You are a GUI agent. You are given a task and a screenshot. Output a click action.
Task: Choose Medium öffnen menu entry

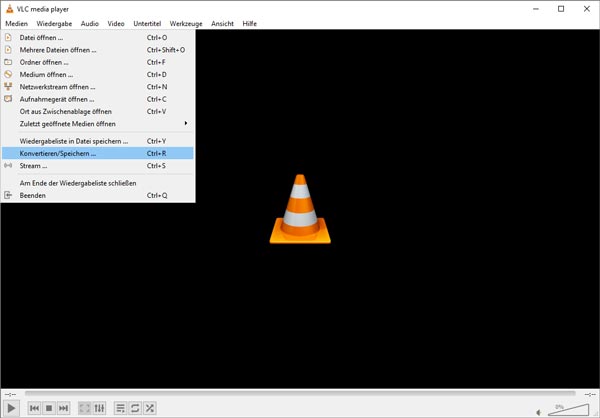(x=98, y=74)
